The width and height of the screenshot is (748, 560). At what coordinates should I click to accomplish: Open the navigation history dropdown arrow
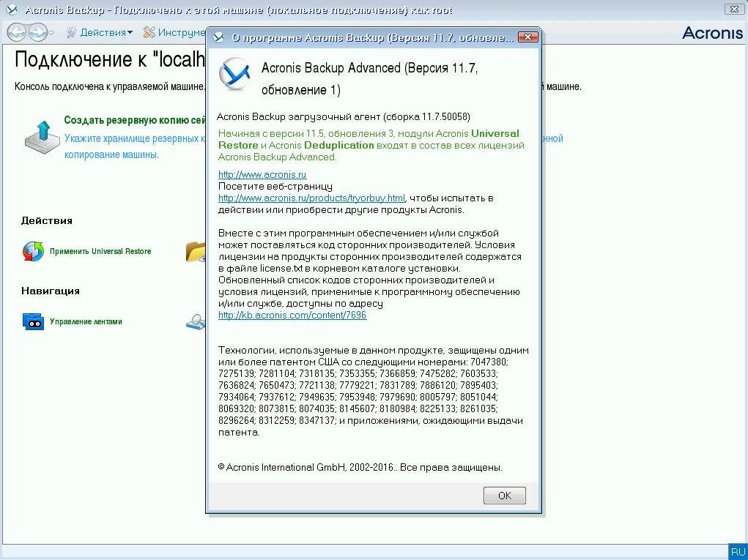pos(51,33)
